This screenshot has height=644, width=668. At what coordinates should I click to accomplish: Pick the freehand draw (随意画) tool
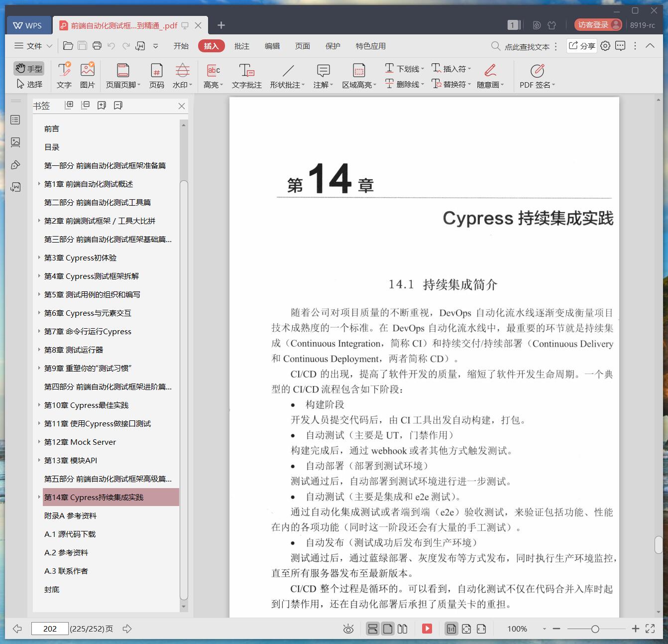pyautogui.click(x=490, y=75)
